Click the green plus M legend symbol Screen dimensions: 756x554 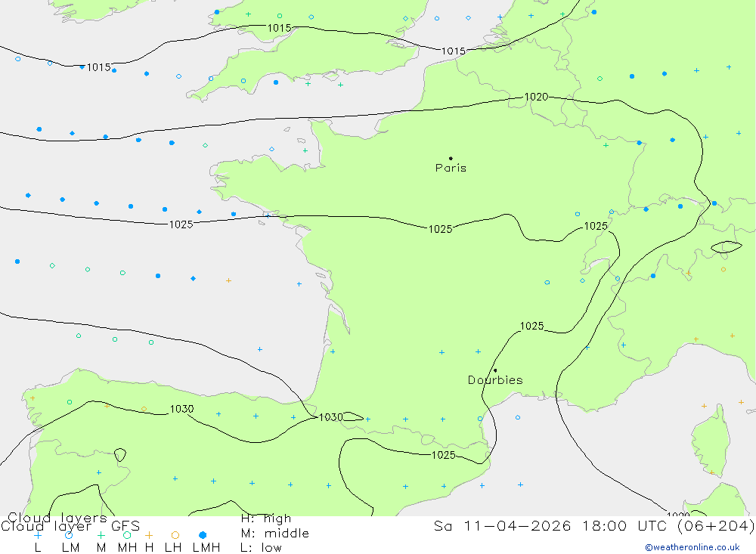(x=101, y=535)
